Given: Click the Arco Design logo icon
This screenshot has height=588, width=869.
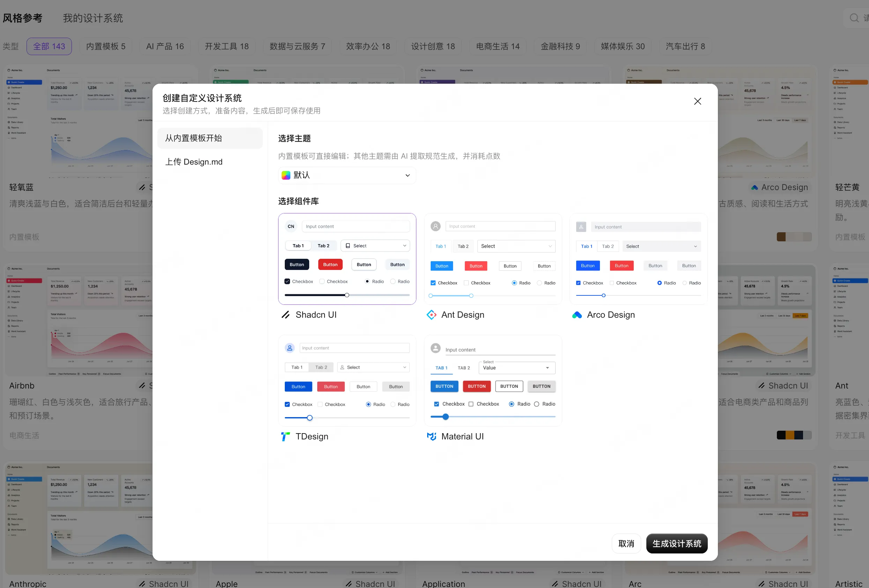Looking at the screenshot, I should (577, 315).
